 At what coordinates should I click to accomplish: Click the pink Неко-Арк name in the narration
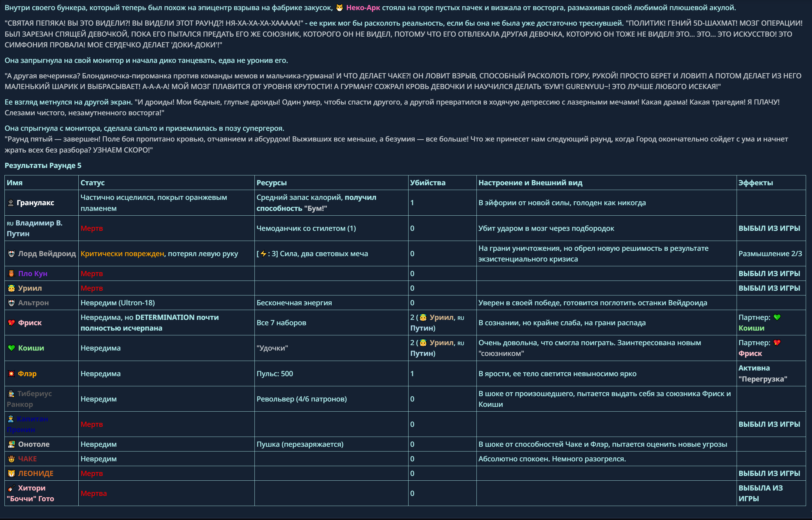pos(363,7)
